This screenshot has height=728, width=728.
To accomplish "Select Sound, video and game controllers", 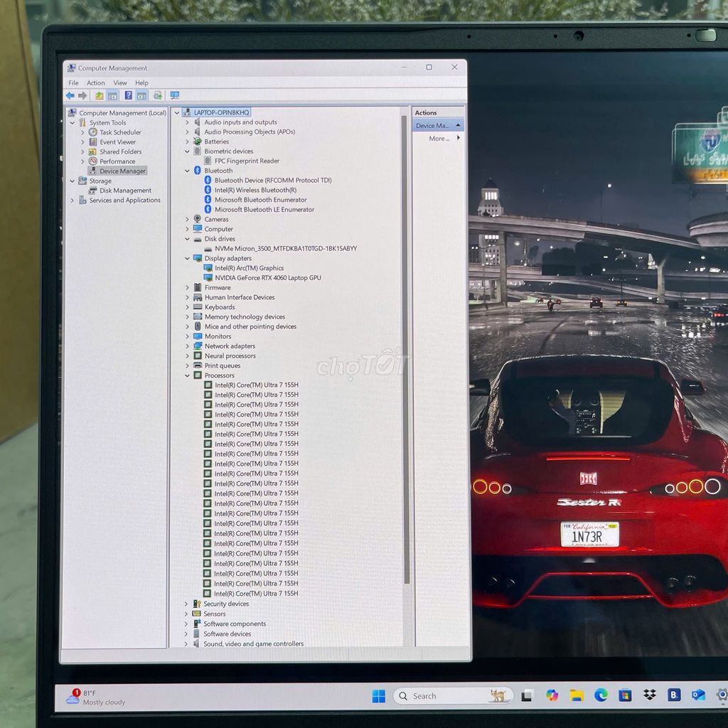I will (x=254, y=644).
